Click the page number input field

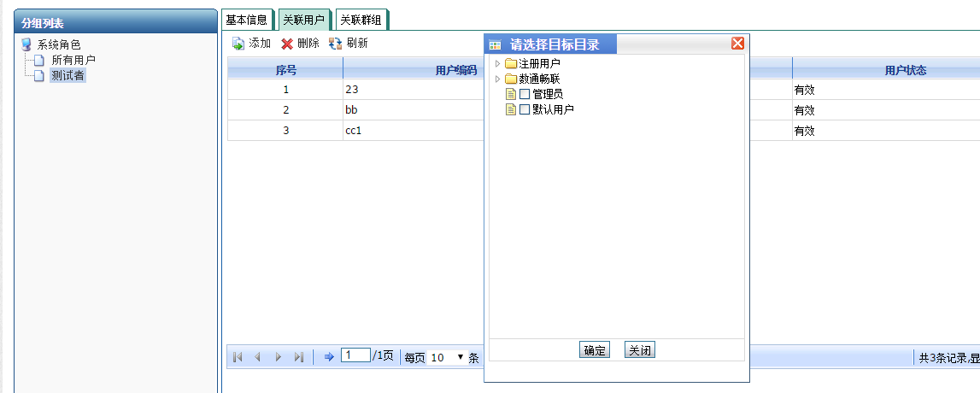pyautogui.click(x=355, y=355)
